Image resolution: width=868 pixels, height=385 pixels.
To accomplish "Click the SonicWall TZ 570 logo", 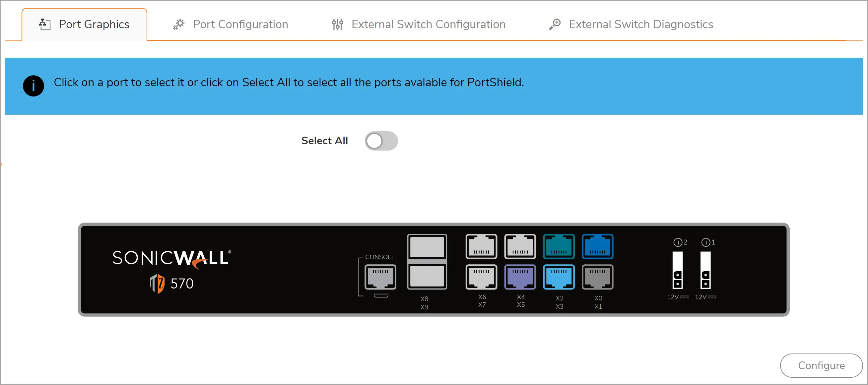I will point(172,270).
